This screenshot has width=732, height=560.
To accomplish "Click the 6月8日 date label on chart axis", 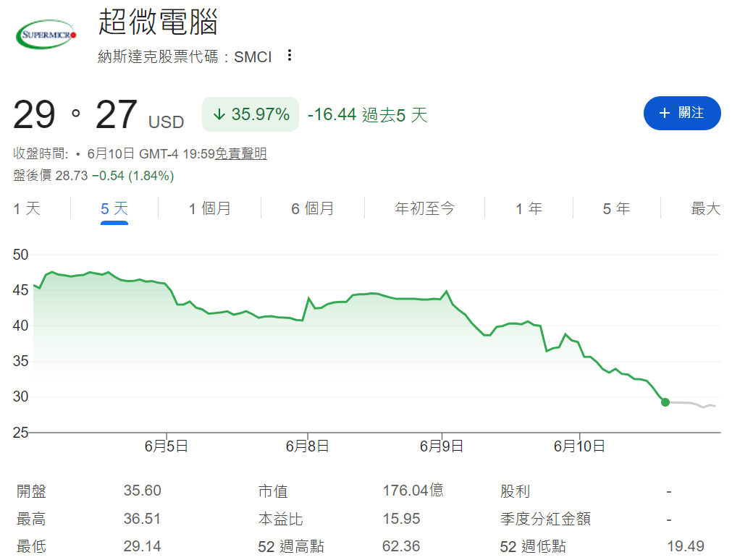I will [x=307, y=446].
